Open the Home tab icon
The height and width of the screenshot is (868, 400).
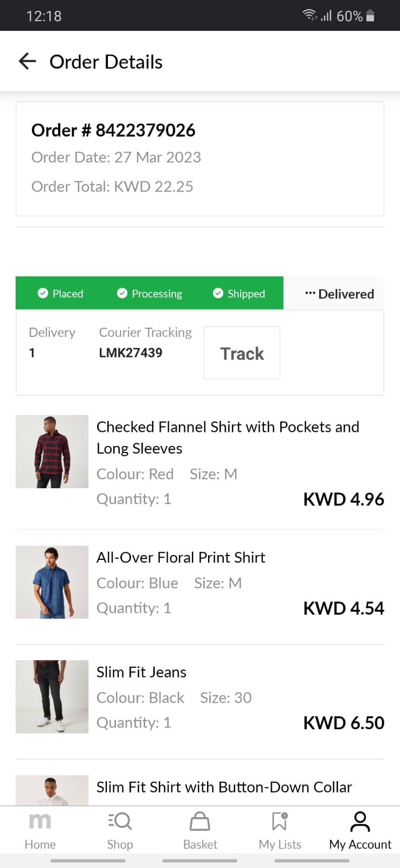pos(40,821)
